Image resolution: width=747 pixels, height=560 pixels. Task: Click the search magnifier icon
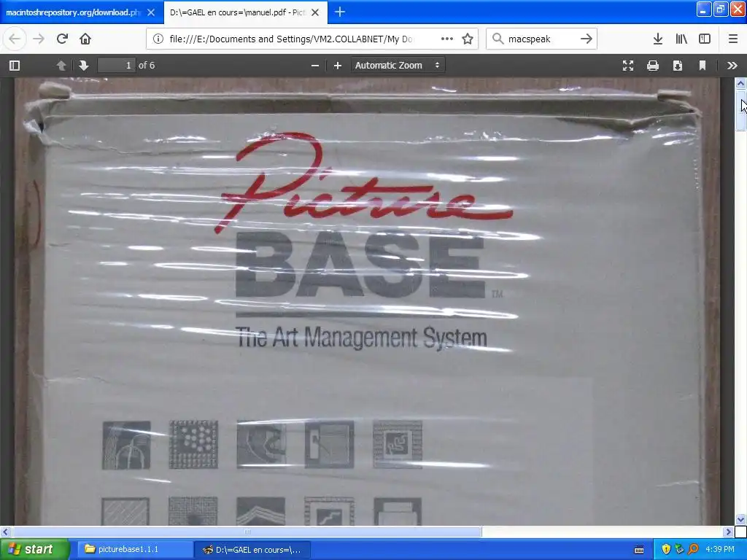click(498, 39)
